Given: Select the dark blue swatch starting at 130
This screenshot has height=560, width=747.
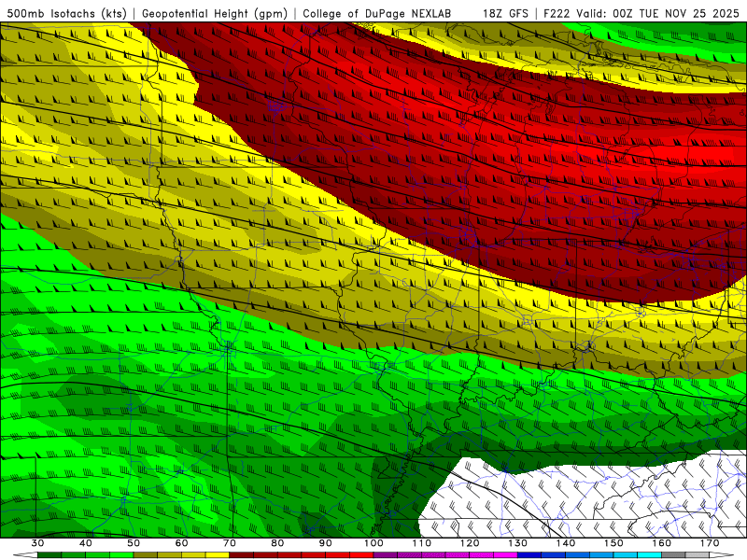Looking at the screenshot, I should point(529,555).
